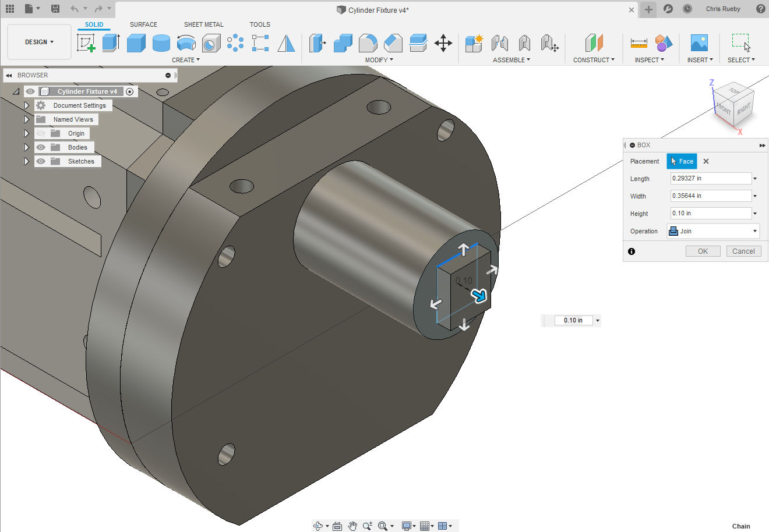769x532 pixels.
Task: Toggle visibility of Origin folder
Action: [x=41, y=133]
